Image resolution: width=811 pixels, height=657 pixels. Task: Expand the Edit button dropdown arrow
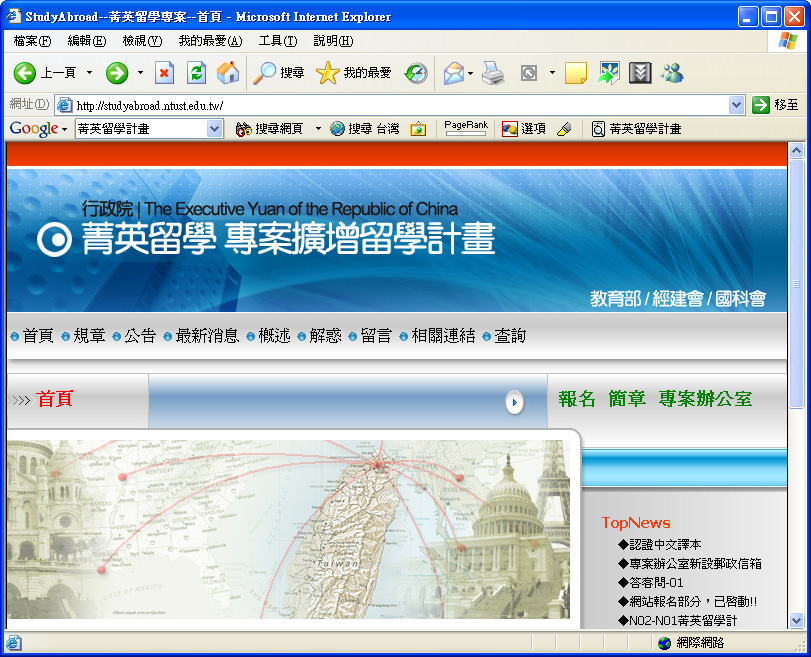[552, 73]
